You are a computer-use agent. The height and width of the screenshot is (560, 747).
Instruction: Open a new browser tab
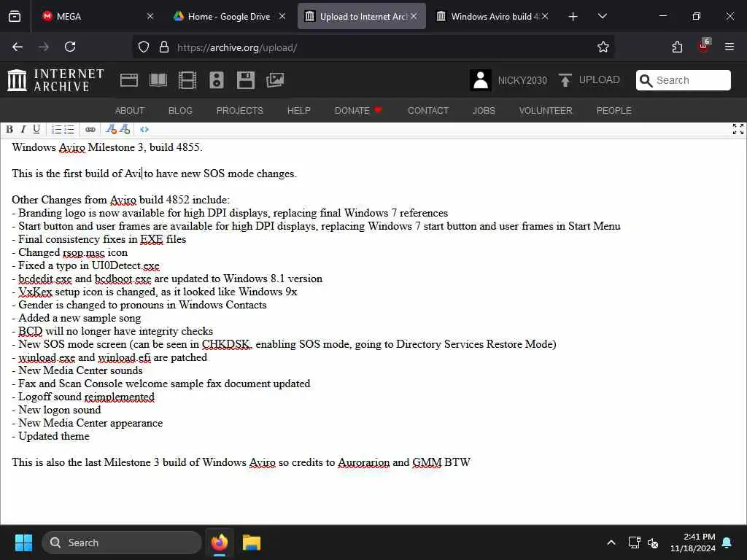point(573,17)
